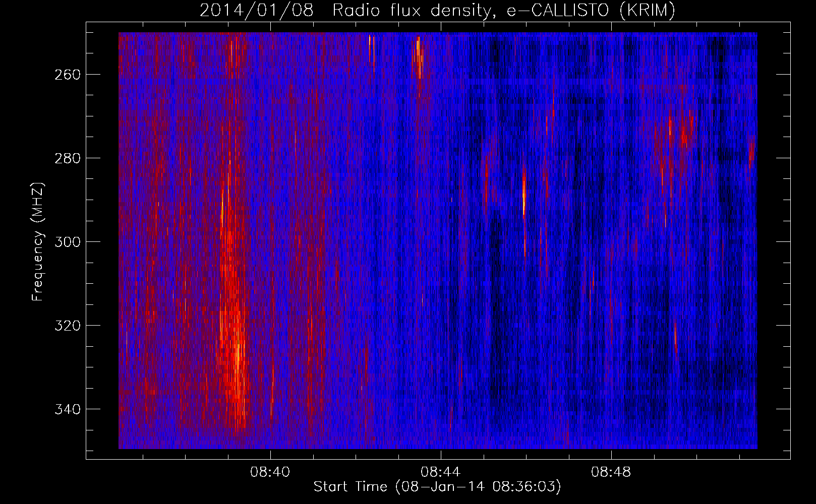Click the 08:44 time tick label
The width and height of the screenshot is (816, 504).
(441, 472)
